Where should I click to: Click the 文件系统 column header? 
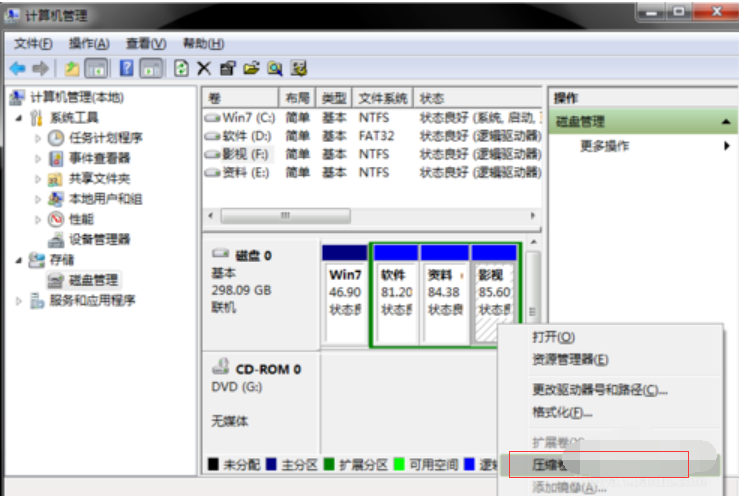[382, 98]
